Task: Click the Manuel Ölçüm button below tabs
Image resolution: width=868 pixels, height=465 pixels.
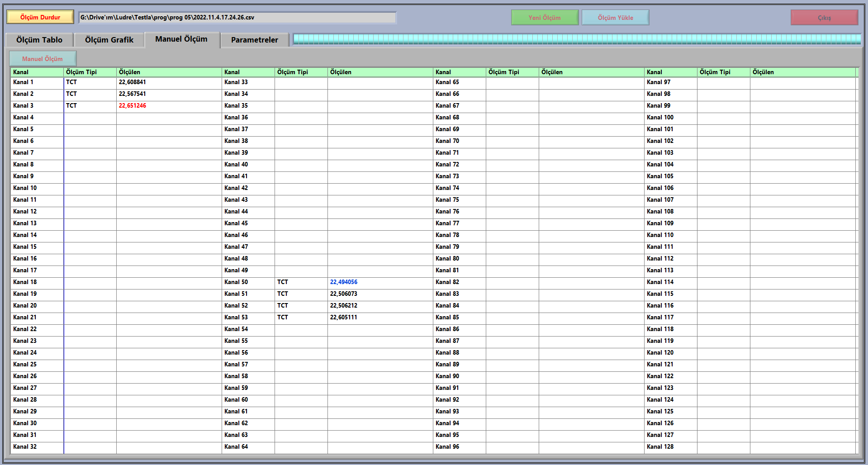Action: (43, 59)
